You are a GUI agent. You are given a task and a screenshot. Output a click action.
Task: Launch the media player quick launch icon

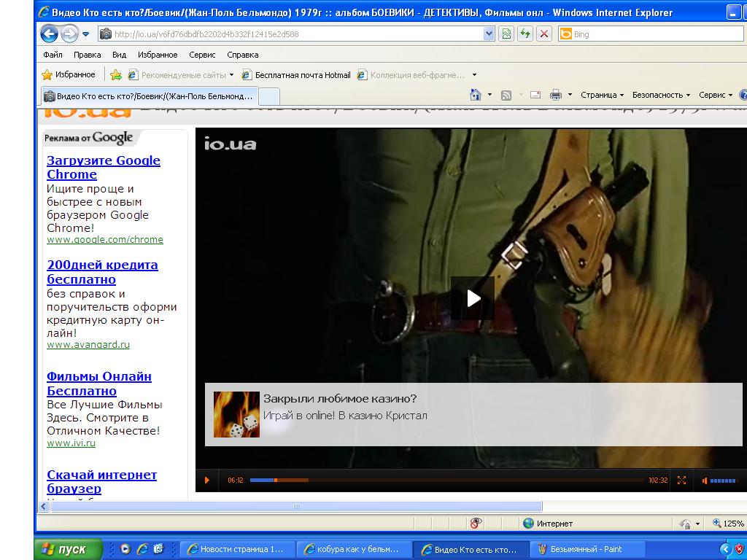click(x=125, y=549)
